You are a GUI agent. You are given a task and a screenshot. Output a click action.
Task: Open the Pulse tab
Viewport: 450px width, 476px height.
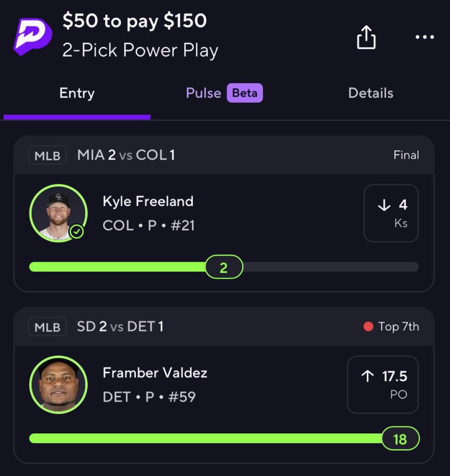[203, 93]
